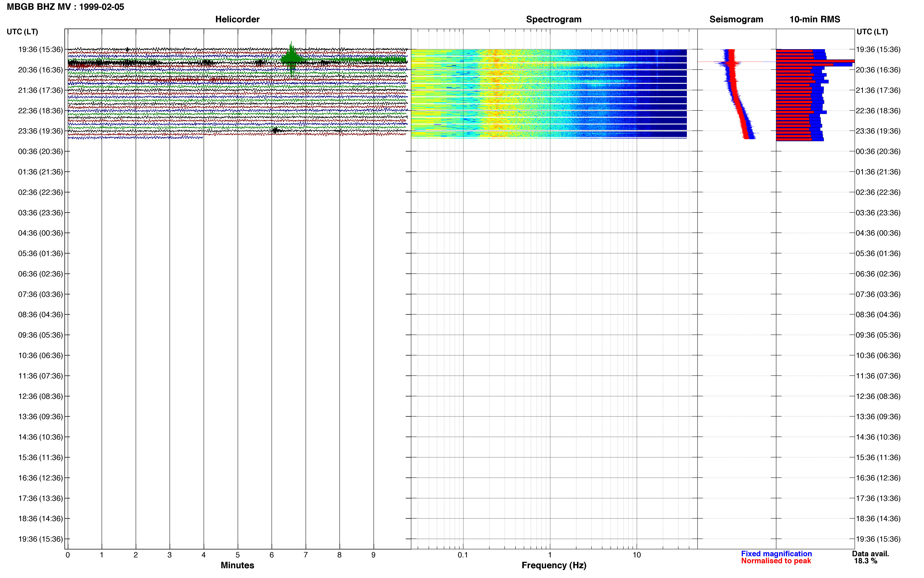Click the right-side time label 12:36 (08:36)
The width and height of the screenshot is (924, 578).
coord(878,396)
